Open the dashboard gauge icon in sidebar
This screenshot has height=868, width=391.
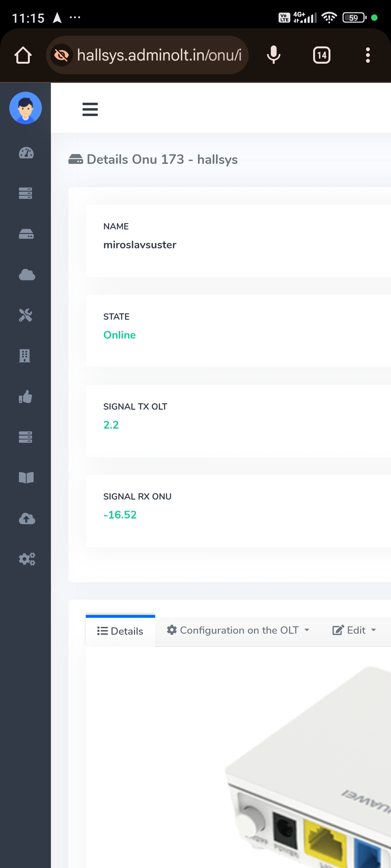tap(26, 153)
